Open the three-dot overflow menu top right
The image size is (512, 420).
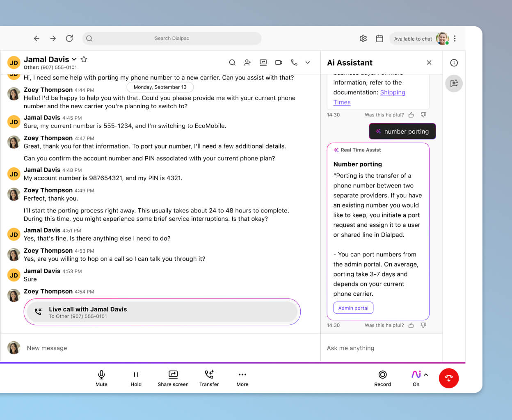(x=455, y=38)
